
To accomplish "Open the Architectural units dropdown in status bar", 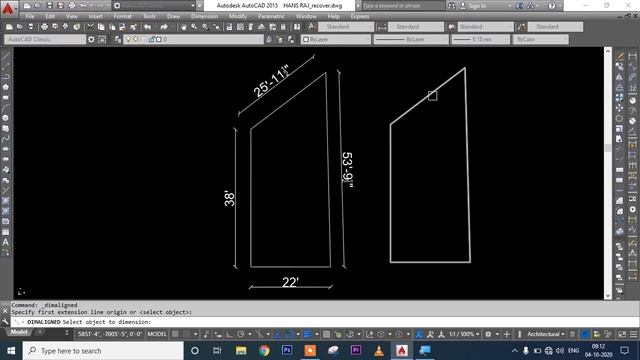I will point(546,334).
